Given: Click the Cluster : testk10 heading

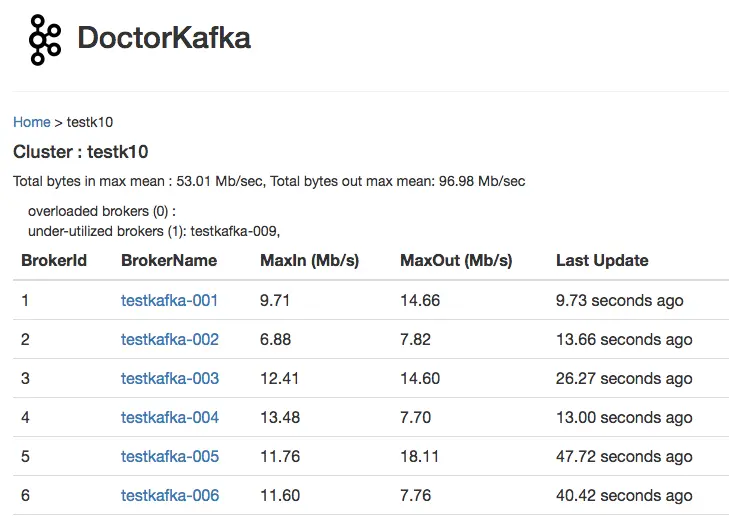Looking at the screenshot, I should [x=81, y=152].
